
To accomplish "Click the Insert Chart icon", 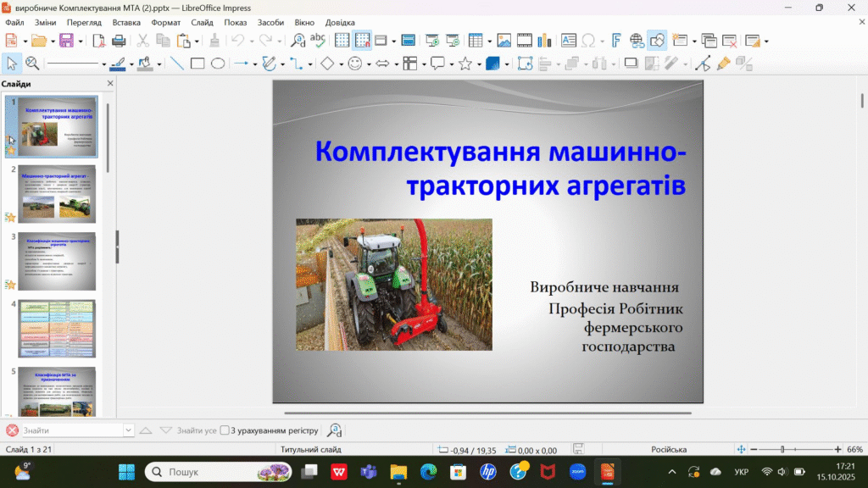I will 546,40.
